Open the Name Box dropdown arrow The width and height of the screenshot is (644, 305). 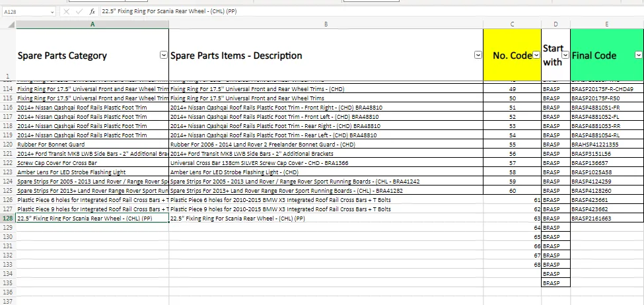[52, 13]
